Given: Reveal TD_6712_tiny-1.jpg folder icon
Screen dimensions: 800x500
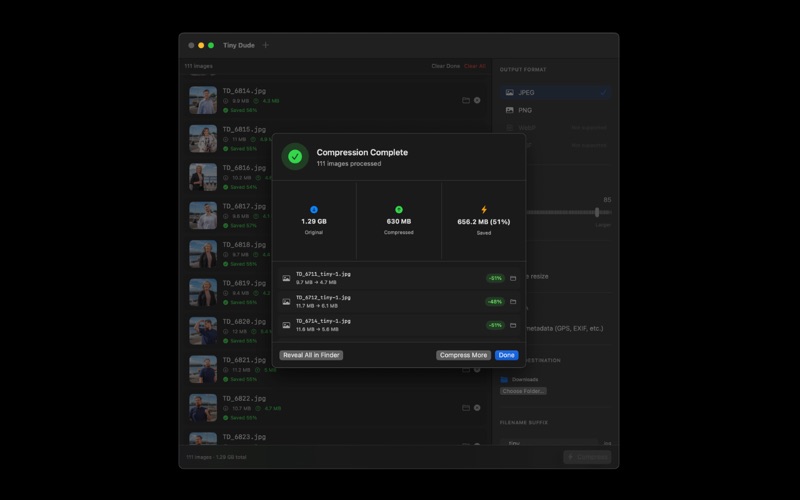Looking at the screenshot, I should point(513,302).
